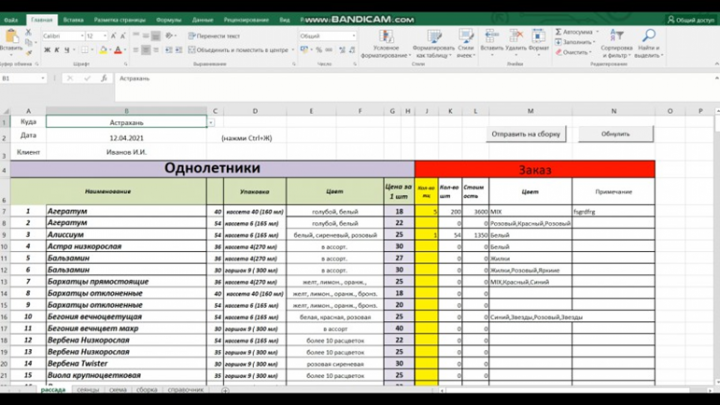Click the increase decimal icon
Image resolution: width=720 pixels, height=405 pixels.
coord(342,50)
